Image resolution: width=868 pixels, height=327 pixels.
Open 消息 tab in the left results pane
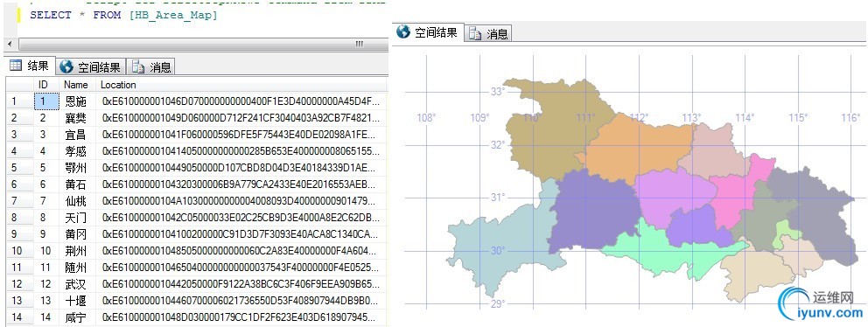click(x=151, y=67)
